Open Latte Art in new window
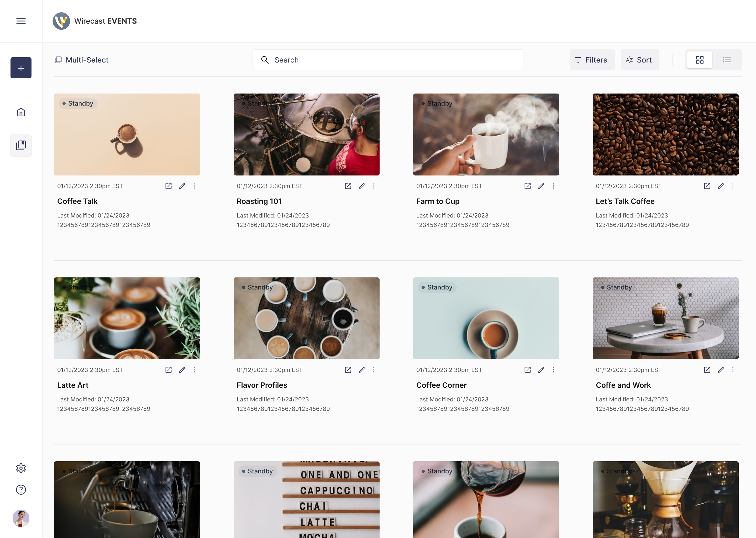The image size is (756, 538). 169,370
